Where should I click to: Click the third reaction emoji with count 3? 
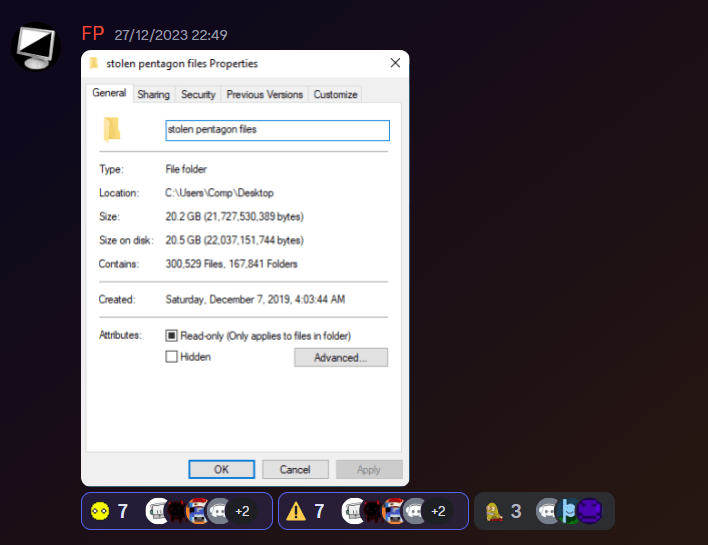(493, 511)
